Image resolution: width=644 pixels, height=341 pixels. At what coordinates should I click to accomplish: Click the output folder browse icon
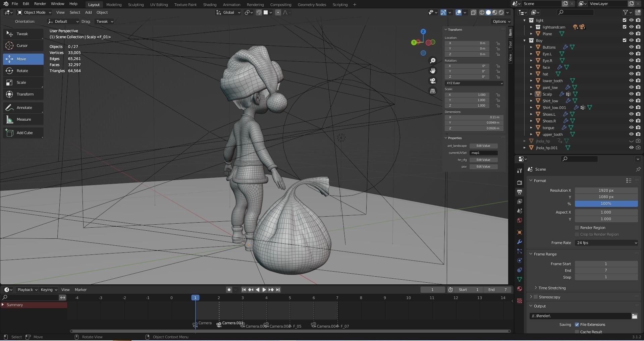point(634,316)
